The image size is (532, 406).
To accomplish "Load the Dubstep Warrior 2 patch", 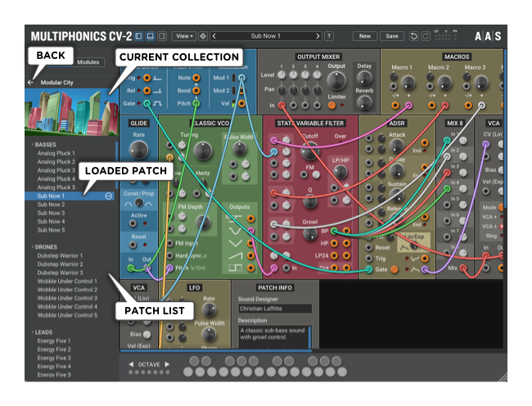I will tap(60, 264).
